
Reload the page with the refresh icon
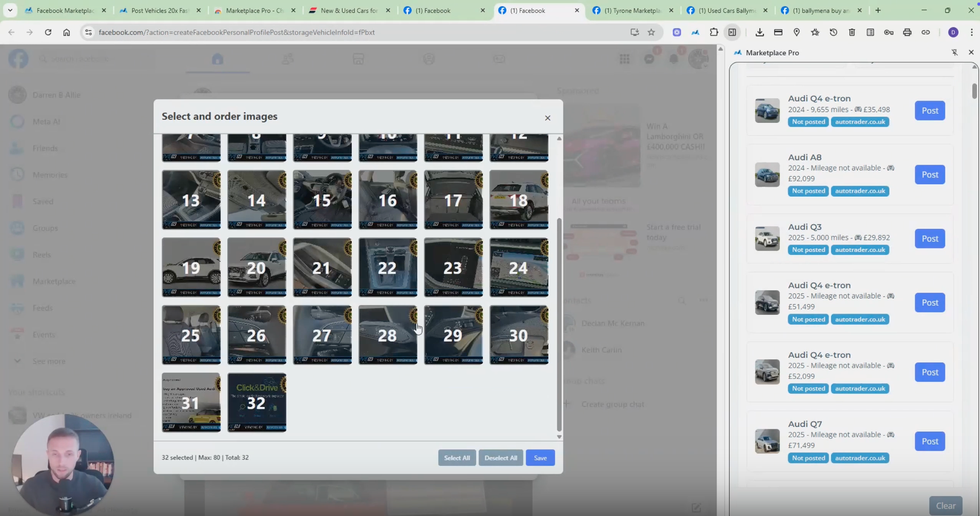48,32
